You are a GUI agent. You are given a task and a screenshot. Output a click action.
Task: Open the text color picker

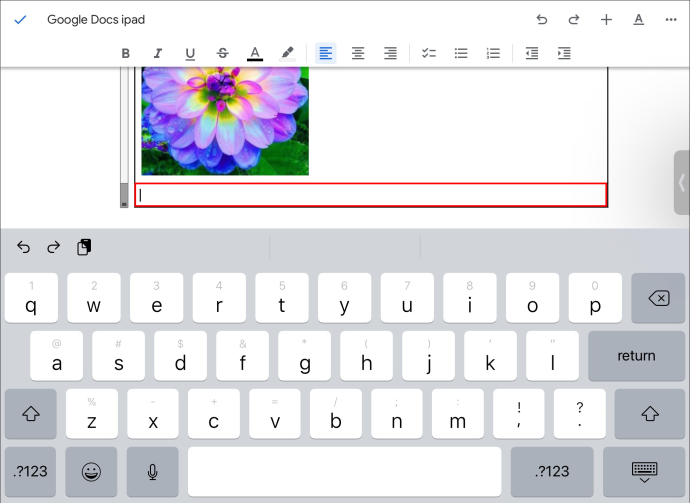pyautogui.click(x=255, y=54)
